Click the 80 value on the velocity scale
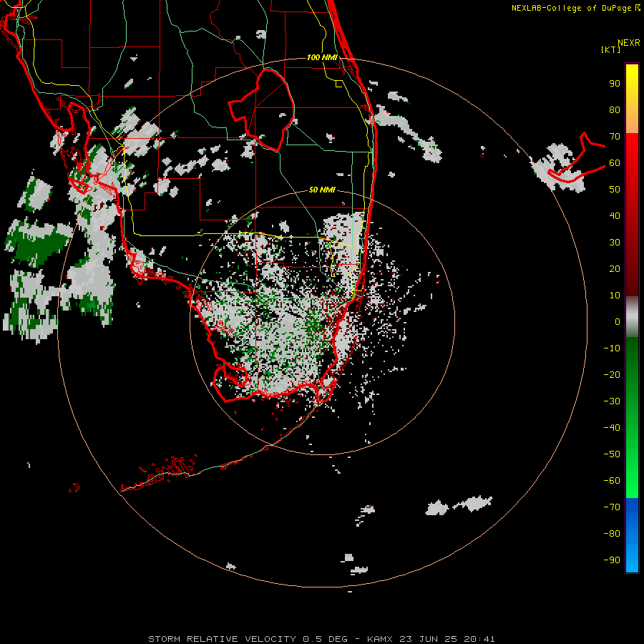 pos(615,110)
